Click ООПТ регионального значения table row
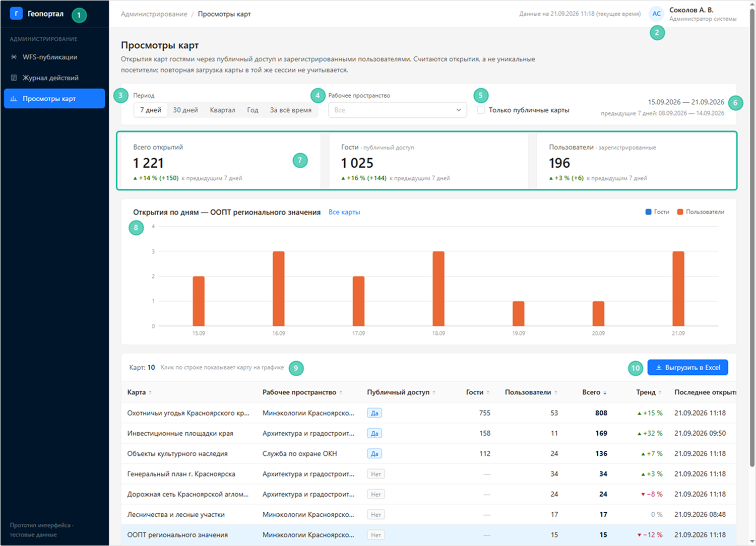 [429, 535]
